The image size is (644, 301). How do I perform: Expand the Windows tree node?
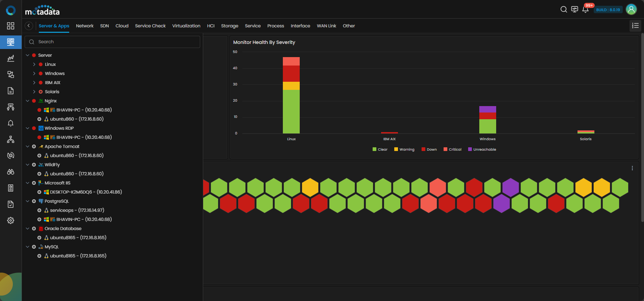coord(34,73)
